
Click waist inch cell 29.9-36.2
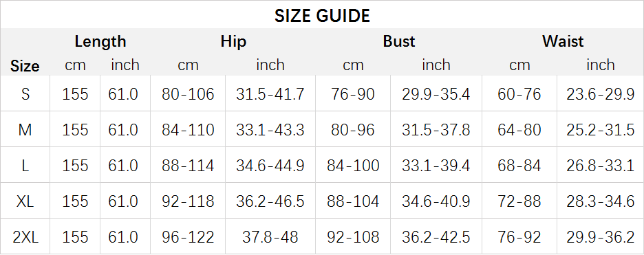(x=600, y=237)
